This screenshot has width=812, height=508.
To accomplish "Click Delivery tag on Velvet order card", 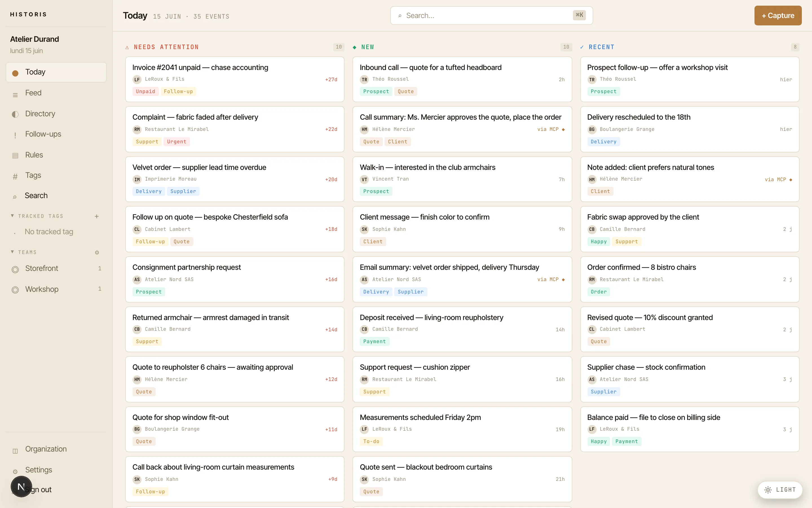I will pos(149,192).
